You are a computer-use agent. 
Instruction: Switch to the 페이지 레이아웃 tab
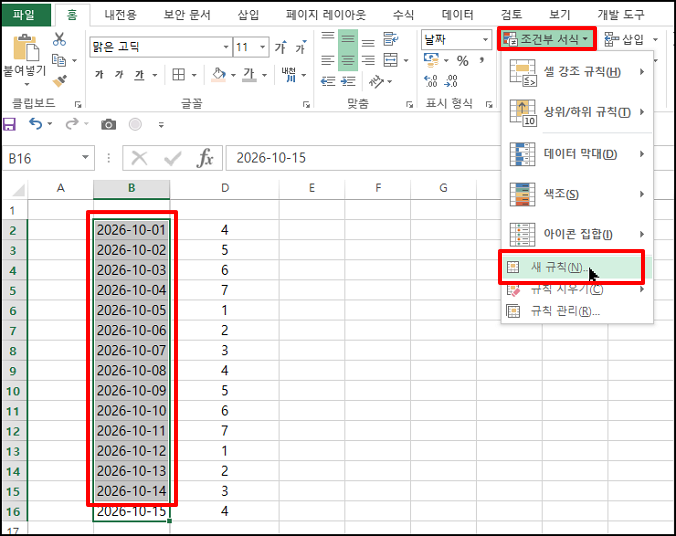(x=325, y=15)
